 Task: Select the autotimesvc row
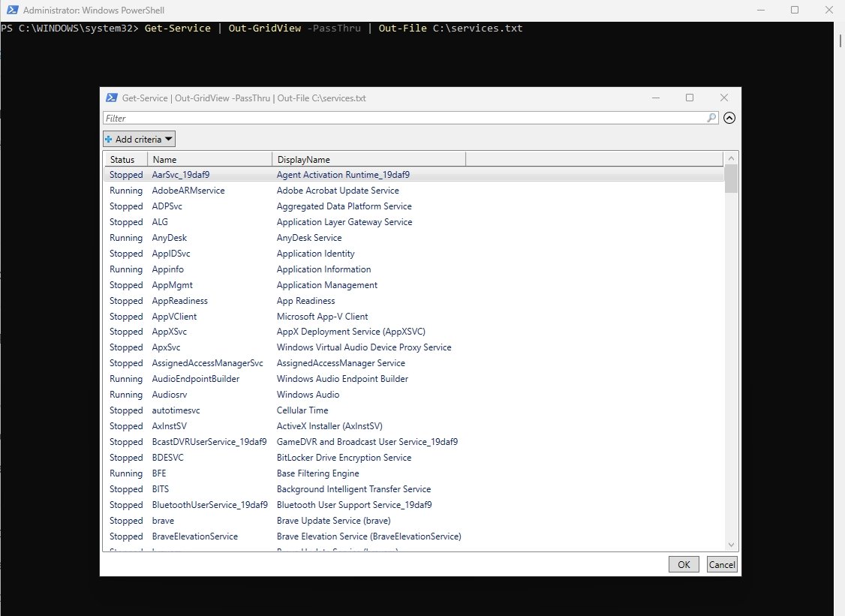(413, 410)
